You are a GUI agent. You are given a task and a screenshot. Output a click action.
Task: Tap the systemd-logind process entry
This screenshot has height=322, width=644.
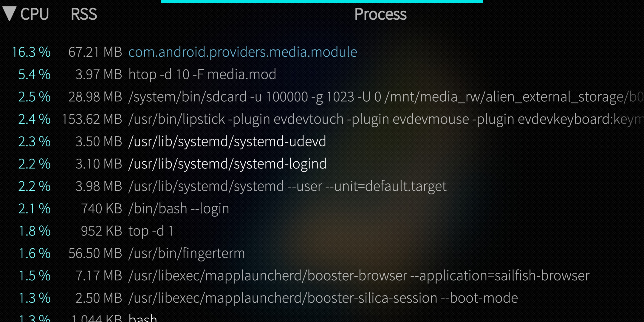(x=227, y=164)
